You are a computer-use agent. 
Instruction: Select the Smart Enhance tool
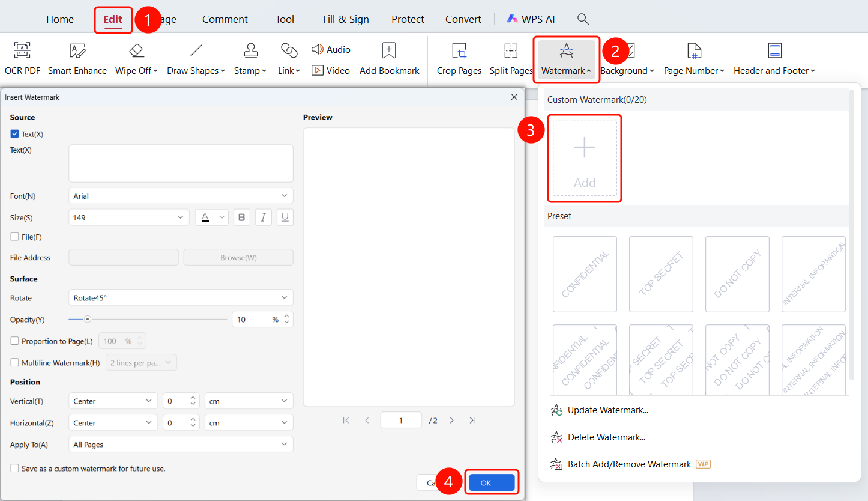[77, 59]
